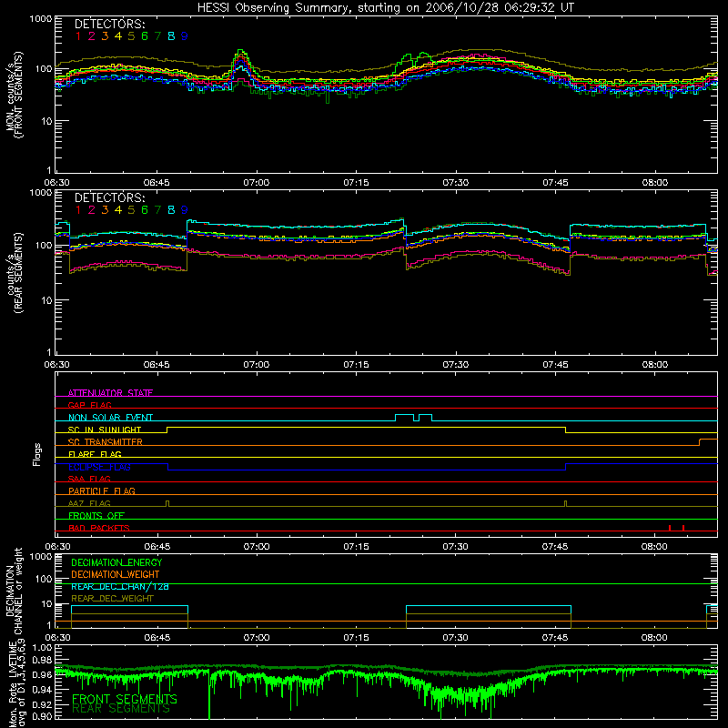Image resolution: width=728 pixels, height=728 pixels.
Task: Click the REAR_DEC_WEIGHT legend entry
Action: coord(112,599)
